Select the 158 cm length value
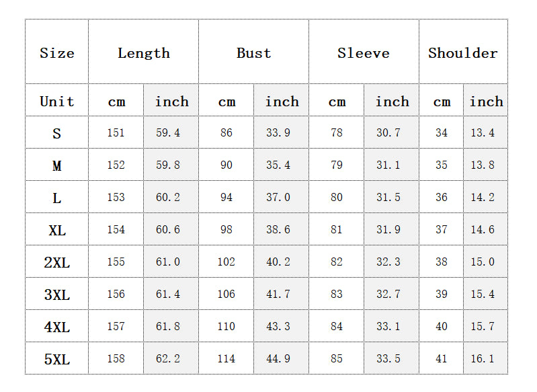537x392 pixels. 116,359
